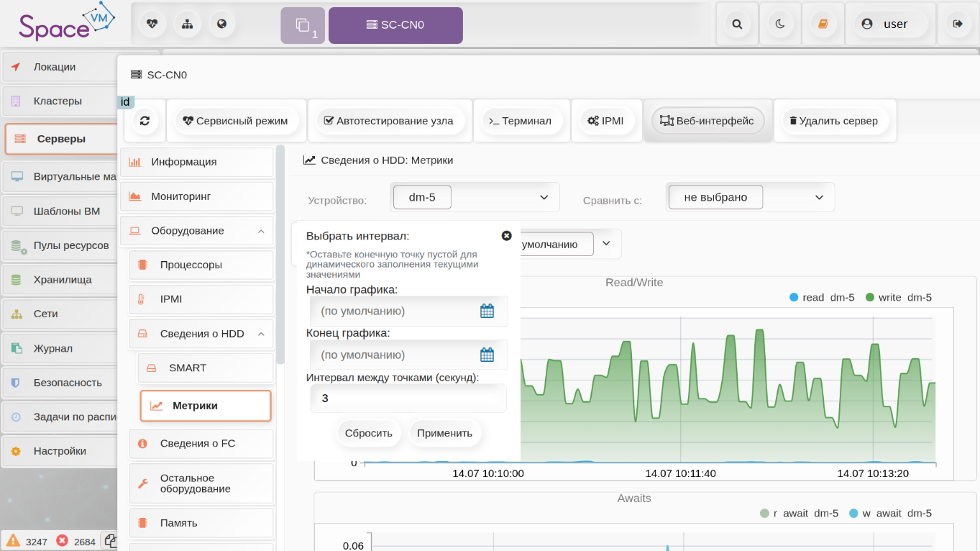This screenshot has width=980, height=551.
Task: Click the heartbeat health icon in top bar
Action: (152, 24)
